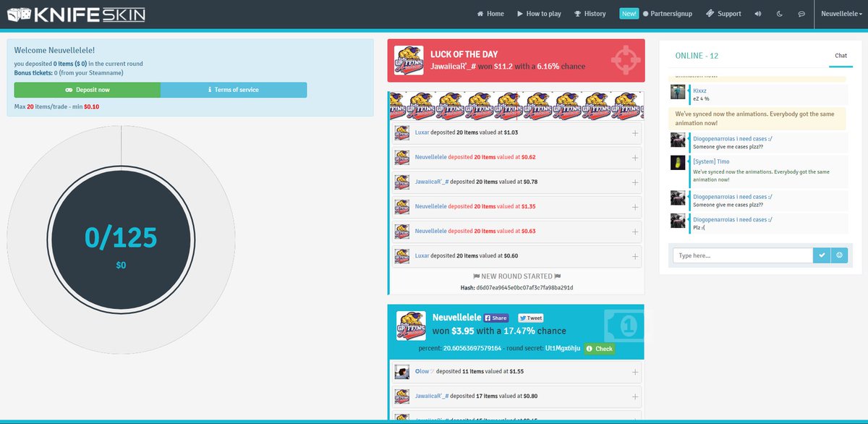Click Olow's name on the $1.55 deposit
This screenshot has width=868, height=424.
[424, 372]
